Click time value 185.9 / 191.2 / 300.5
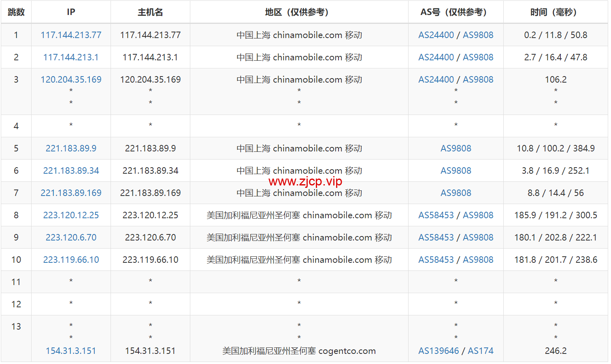 click(x=556, y=215)
